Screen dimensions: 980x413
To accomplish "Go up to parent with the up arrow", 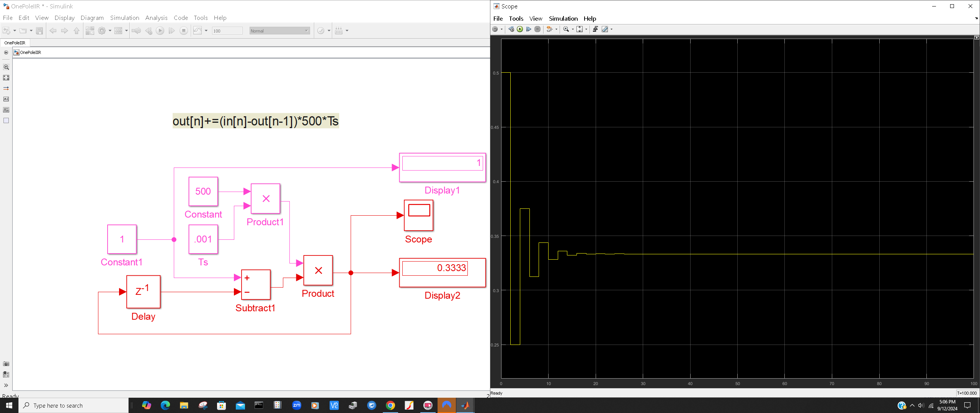I will point(77,31).
